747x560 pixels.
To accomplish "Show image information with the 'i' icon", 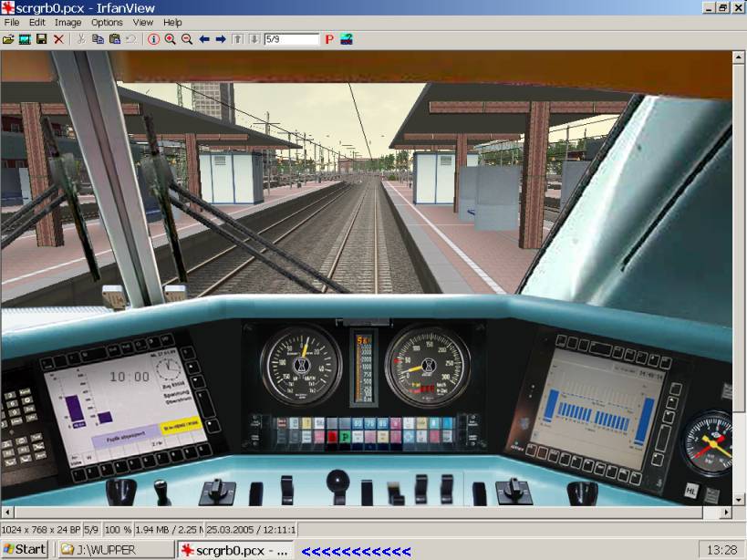I will [x=153, y=39].
